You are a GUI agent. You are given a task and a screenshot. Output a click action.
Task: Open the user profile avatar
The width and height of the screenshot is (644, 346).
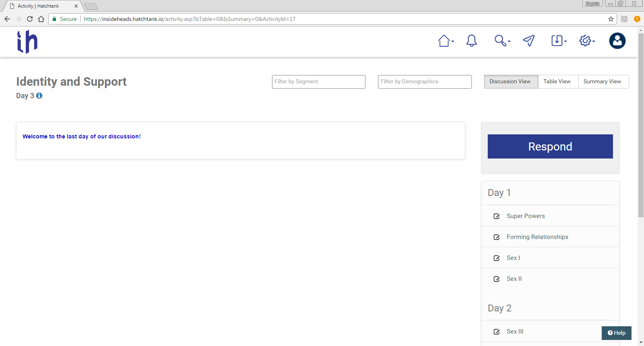(617, 41)
